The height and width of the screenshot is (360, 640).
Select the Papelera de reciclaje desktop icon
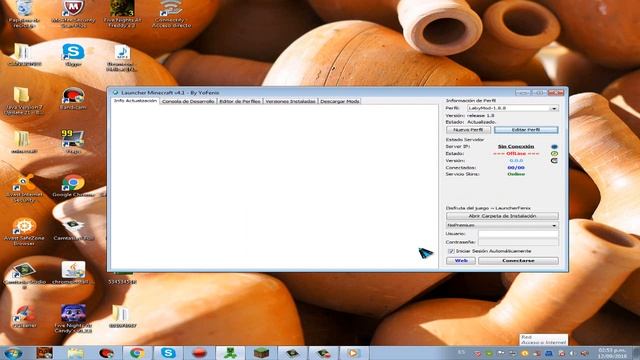coord(24,13)
